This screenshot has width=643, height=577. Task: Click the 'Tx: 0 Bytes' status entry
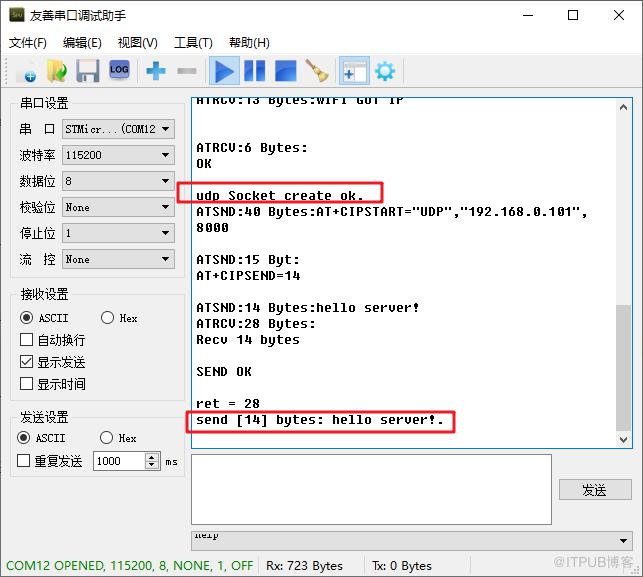point(402,566)
